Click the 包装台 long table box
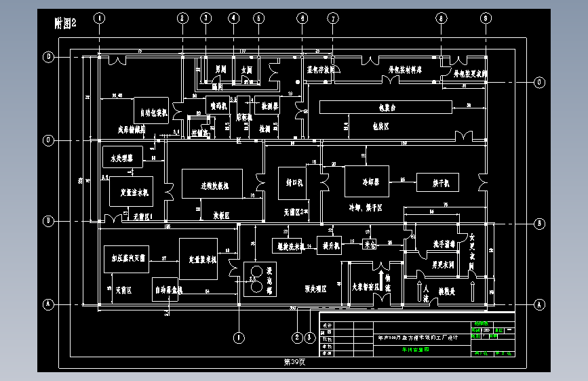Screen dimensions: 588x381 386,107
